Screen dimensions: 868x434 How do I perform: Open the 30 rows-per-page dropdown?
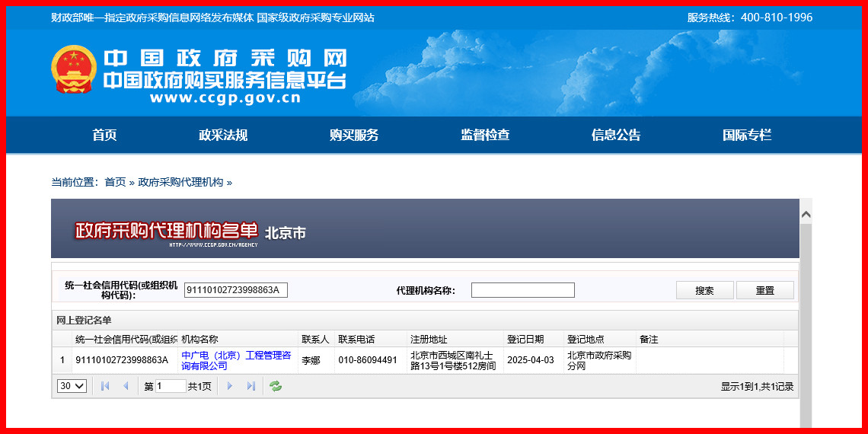[72, 386]
